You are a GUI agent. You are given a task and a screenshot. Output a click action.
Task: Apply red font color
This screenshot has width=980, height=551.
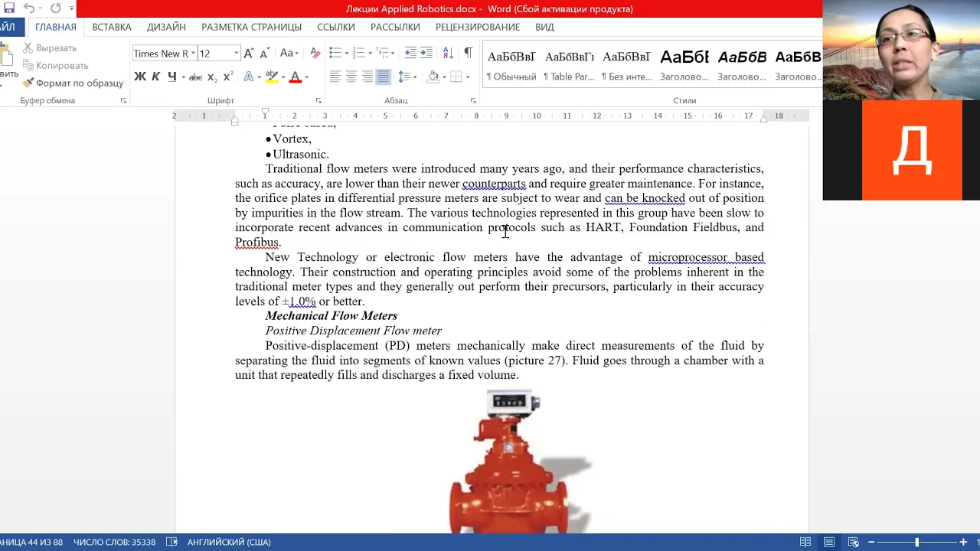[x=295, y=77]
